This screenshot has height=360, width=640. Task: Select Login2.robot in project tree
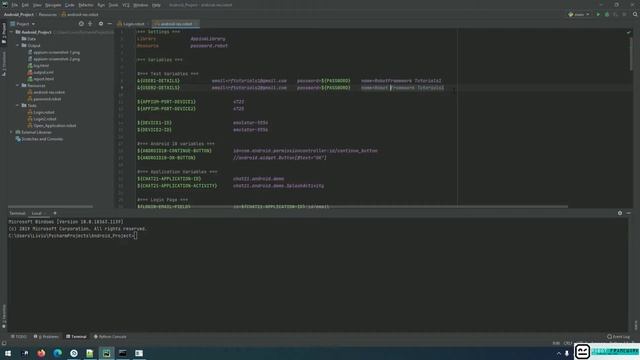(x=42, y=119)
